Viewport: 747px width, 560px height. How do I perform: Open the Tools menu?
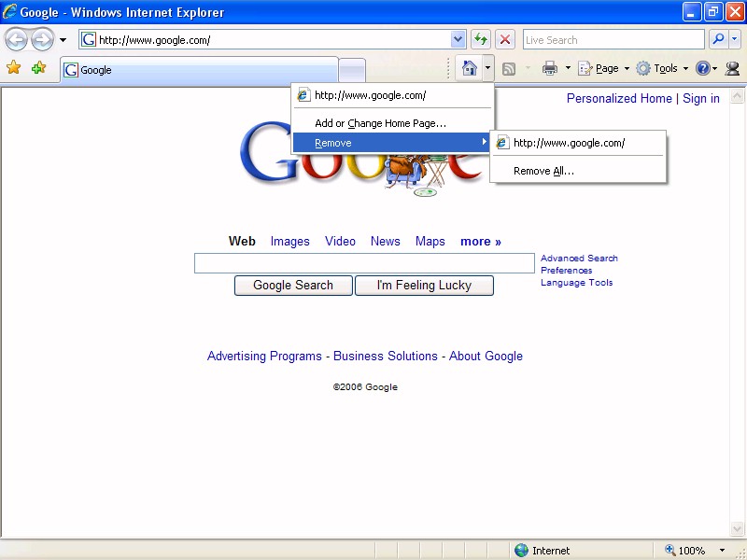[662, 68]
